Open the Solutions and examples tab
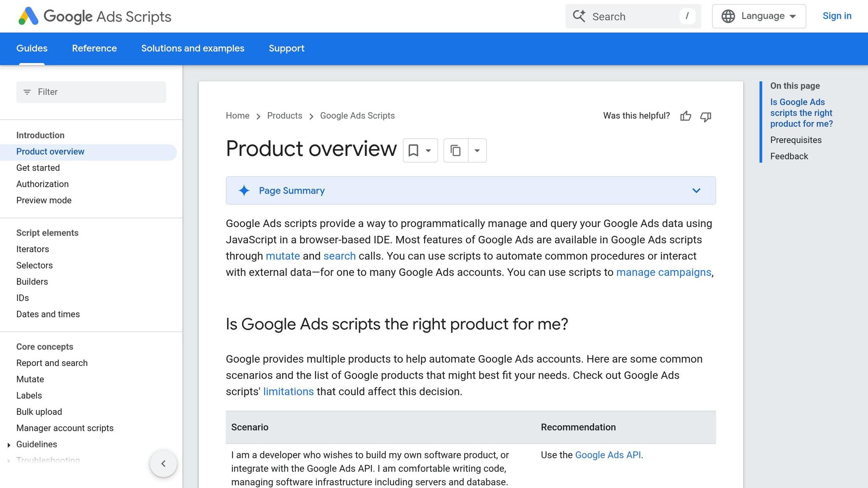The width and height of the screenshot is (868, 488). [193, 48]
